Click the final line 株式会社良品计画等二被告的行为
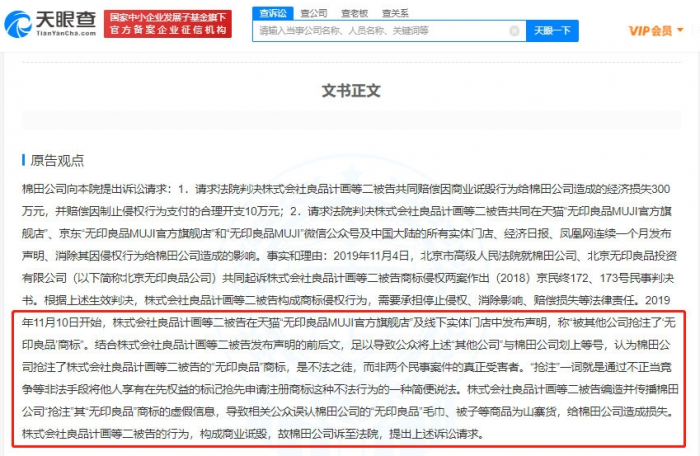Viewport: 700px width, 456px height. point(253,434)
